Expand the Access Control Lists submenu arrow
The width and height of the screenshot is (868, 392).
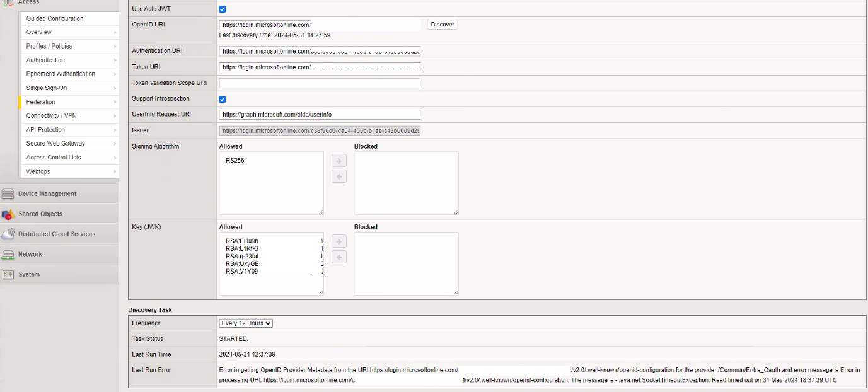115,158
